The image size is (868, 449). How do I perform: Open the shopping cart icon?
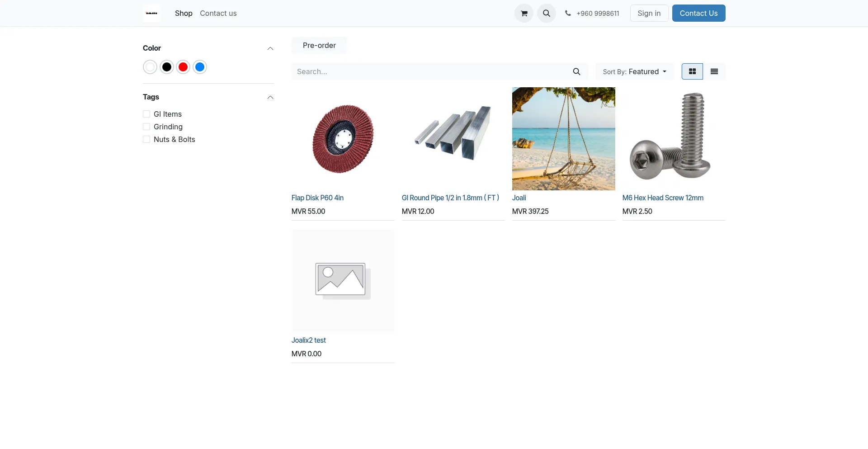(x=524, y=13)
